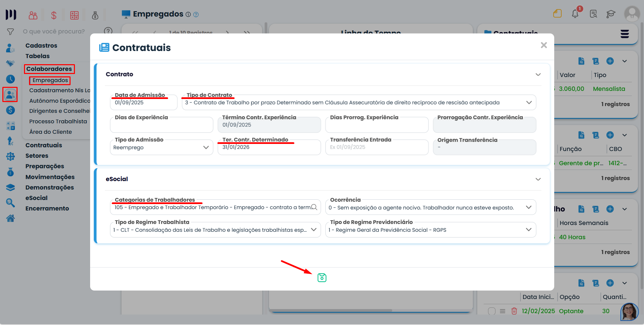Open the Cadastros menu
The width and height of the screenshot is (644, 325).
[x=41, y=46]
